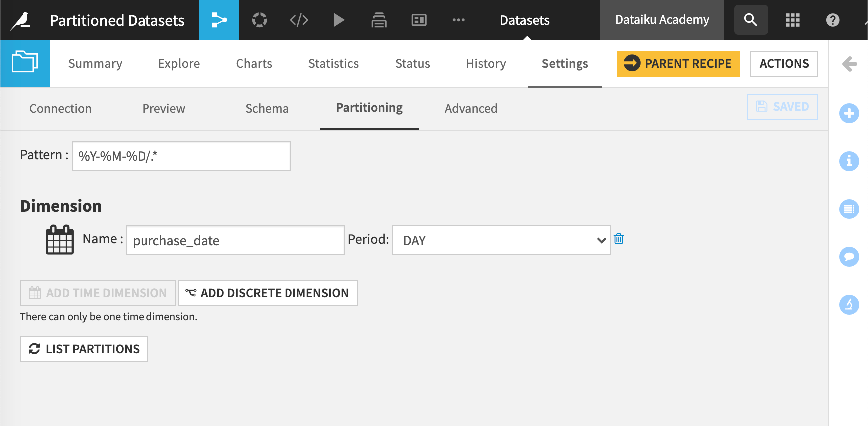Open the Dashboards icon in top bar
Viewport: 868px width, 426px height.
tap(419, 20)
